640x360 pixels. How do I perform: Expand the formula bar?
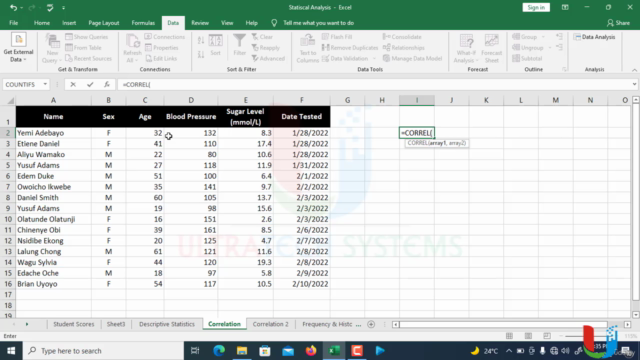pyautogui.click(x=634, y=84)
